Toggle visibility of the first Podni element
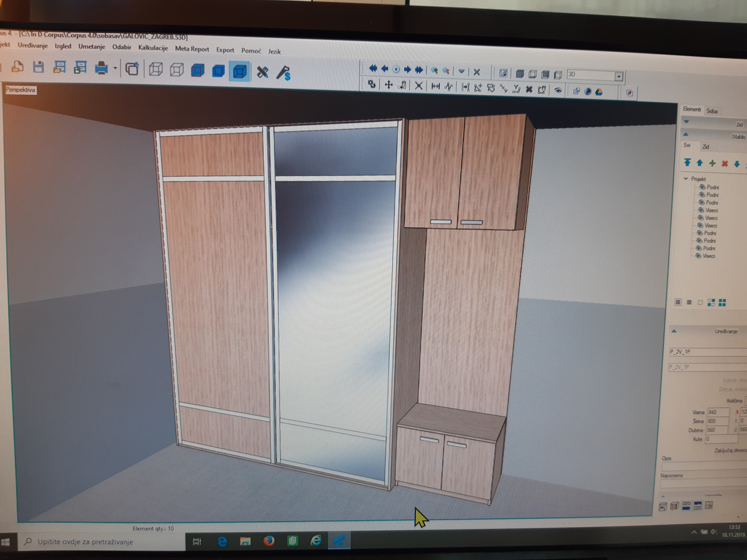This screenshot has height=560, width=747. (702, 187)
